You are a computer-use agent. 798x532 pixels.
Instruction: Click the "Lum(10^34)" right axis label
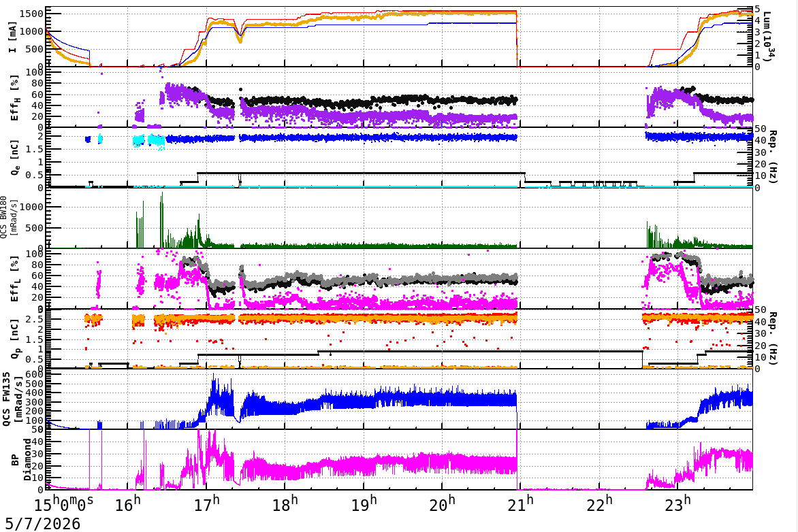769,36
